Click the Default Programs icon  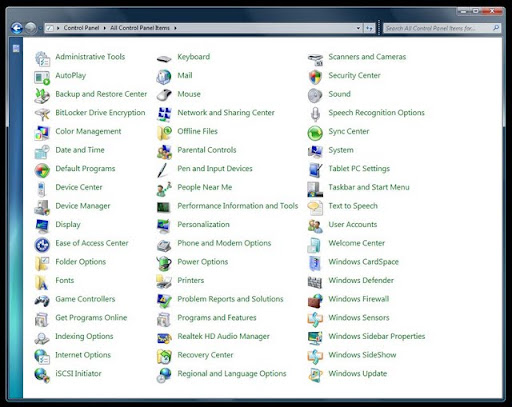point(42,170)
